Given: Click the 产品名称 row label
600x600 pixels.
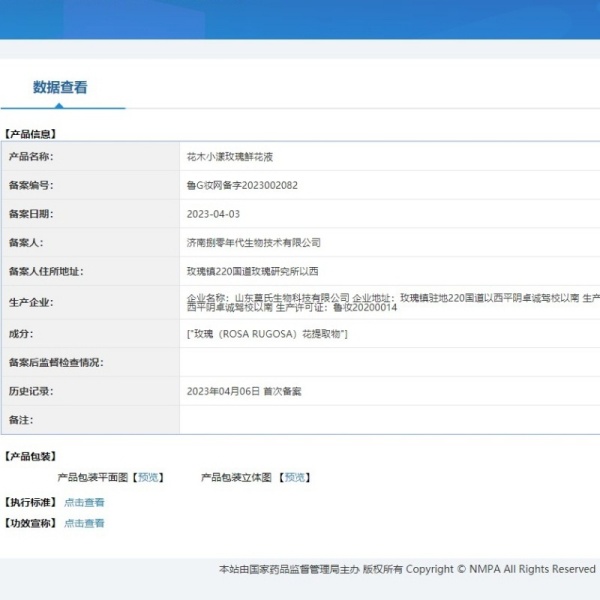Looking at the screenshot, I should coord(30,157).
